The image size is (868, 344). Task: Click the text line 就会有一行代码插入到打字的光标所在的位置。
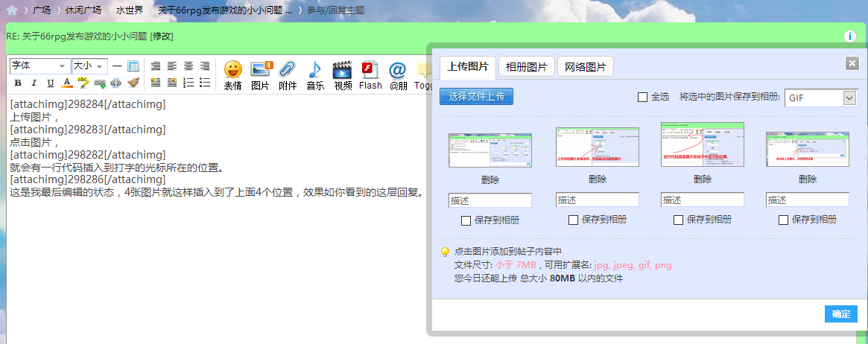point(117,168)
